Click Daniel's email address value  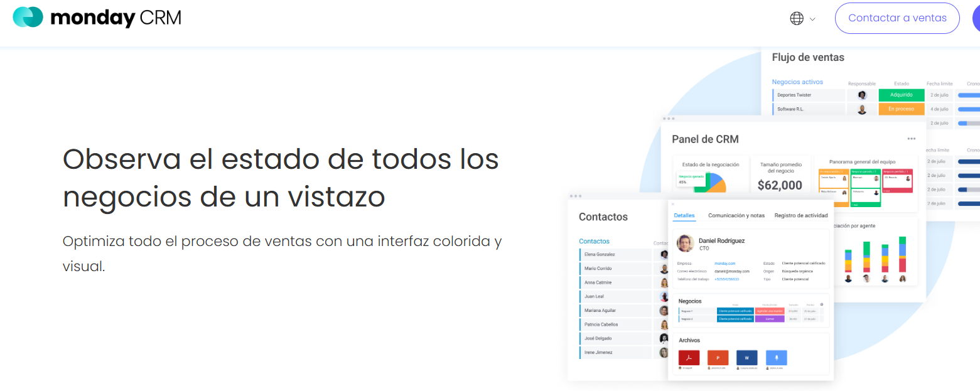click(x=732, y=271)
